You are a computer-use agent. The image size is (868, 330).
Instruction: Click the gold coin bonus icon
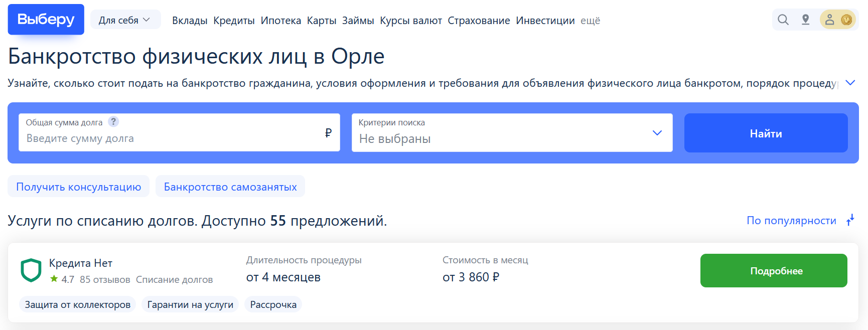click(846, 20)
